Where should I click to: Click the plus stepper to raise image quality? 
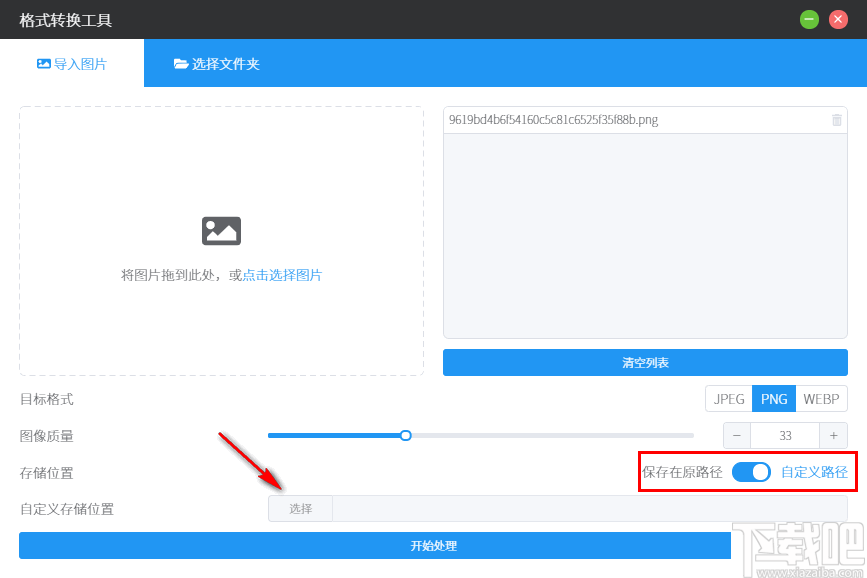pos(833,435)
